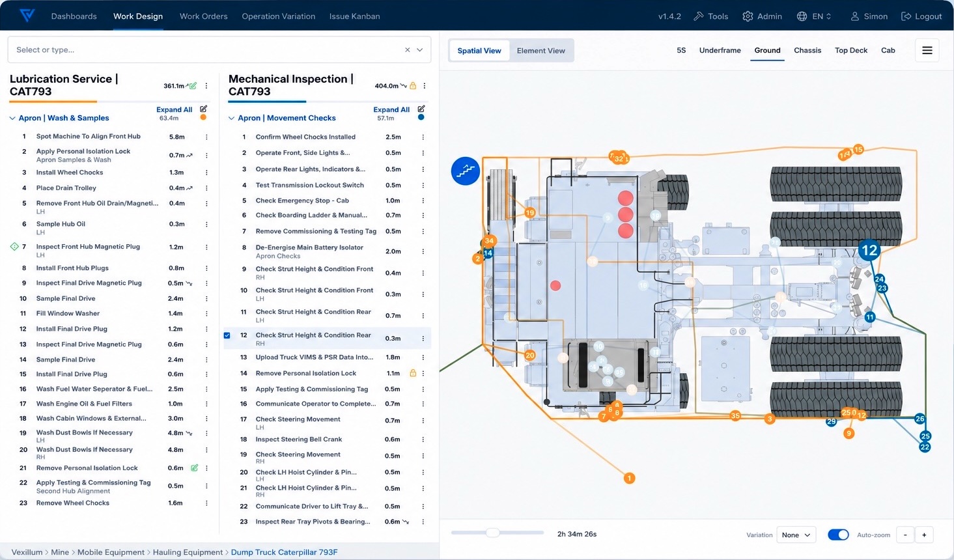Clear the Select or type field

coord(408,49)
